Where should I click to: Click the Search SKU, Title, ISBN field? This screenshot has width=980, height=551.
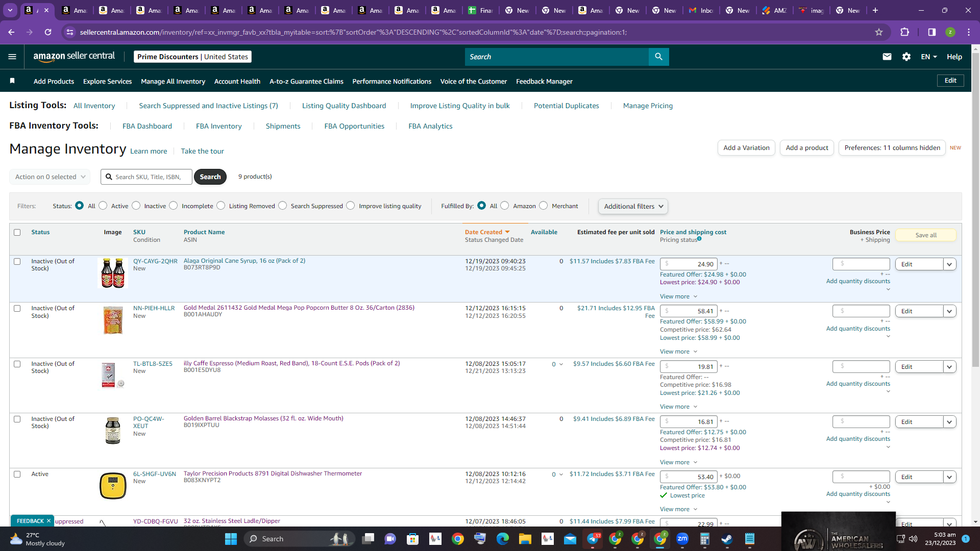click(146, 177)
